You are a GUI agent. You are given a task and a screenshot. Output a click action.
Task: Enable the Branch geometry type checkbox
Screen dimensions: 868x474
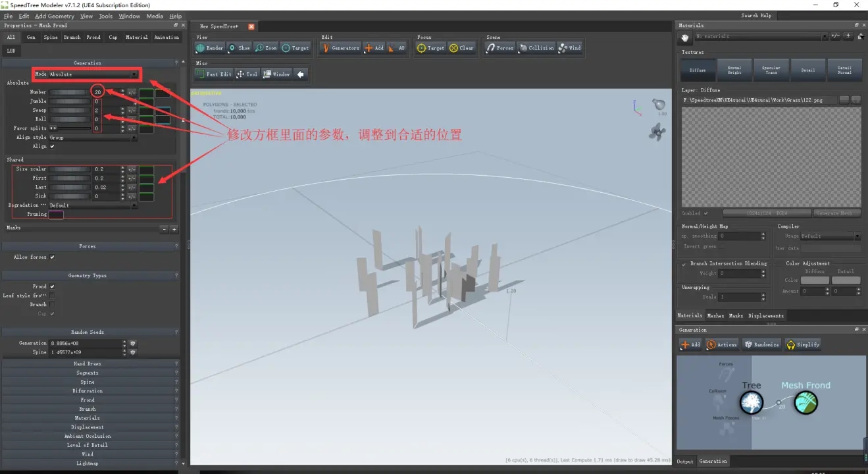[53, 305]
